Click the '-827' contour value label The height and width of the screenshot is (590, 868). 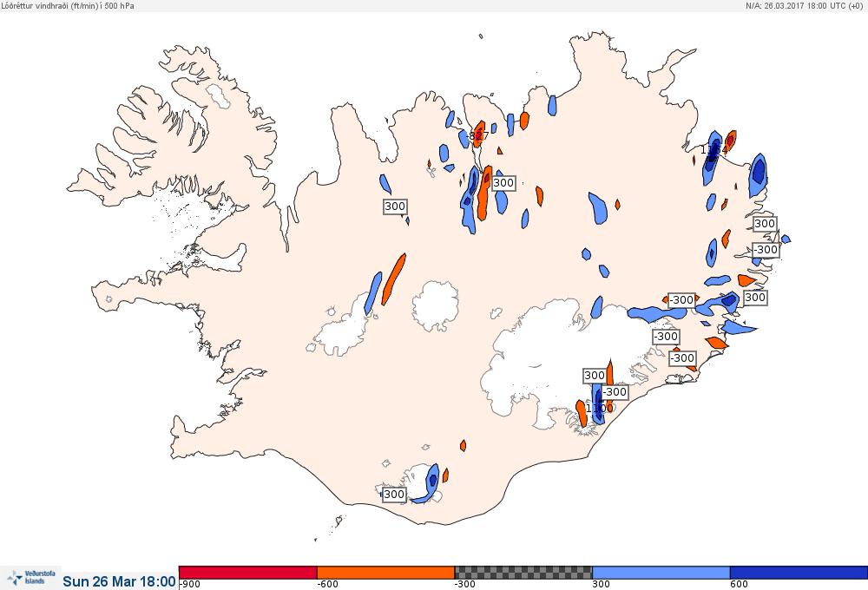pyautogui.click(x=477, y=135)
